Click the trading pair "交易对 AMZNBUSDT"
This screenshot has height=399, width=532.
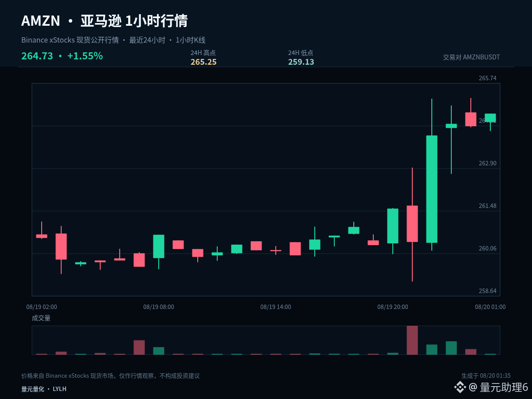click(471, 57)
